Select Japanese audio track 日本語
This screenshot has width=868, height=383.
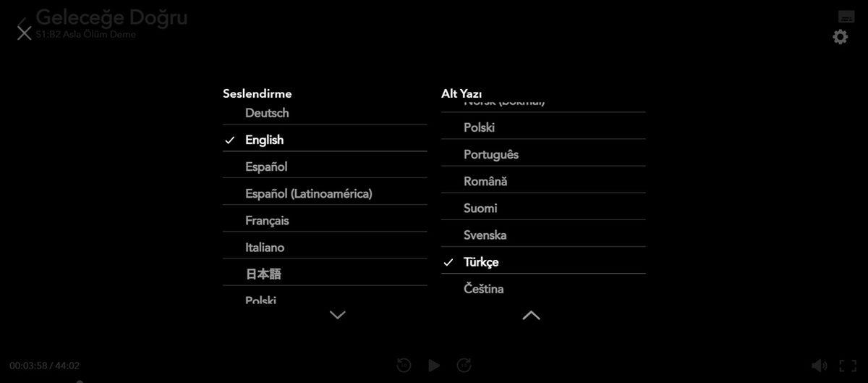point(263,274)
